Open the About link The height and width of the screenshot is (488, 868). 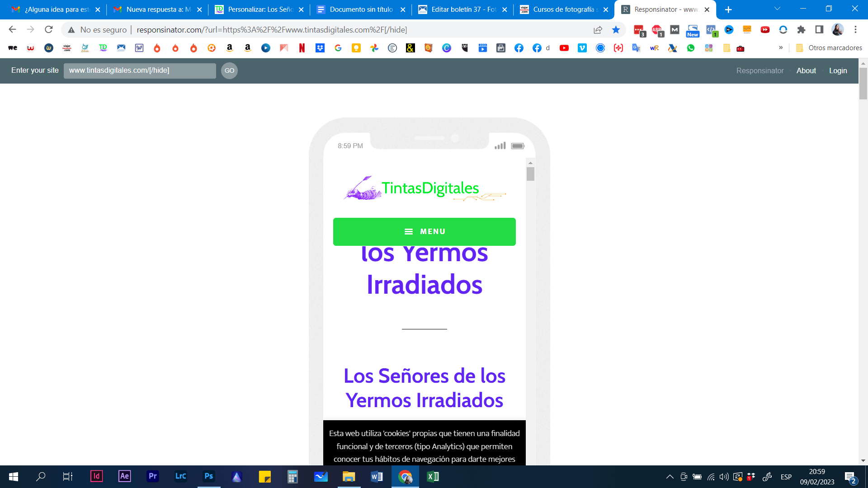(806, 70)
